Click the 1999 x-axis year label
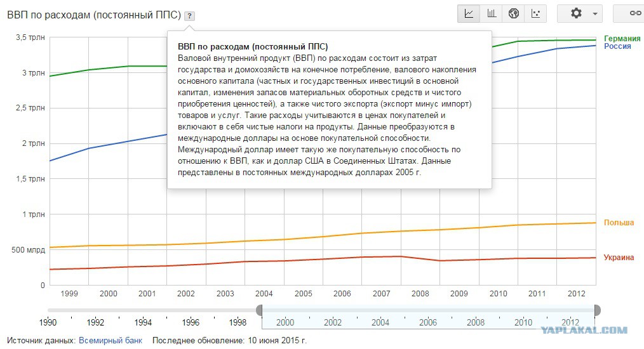This screenshot has width=644, height=349. [x=69, y=294]
